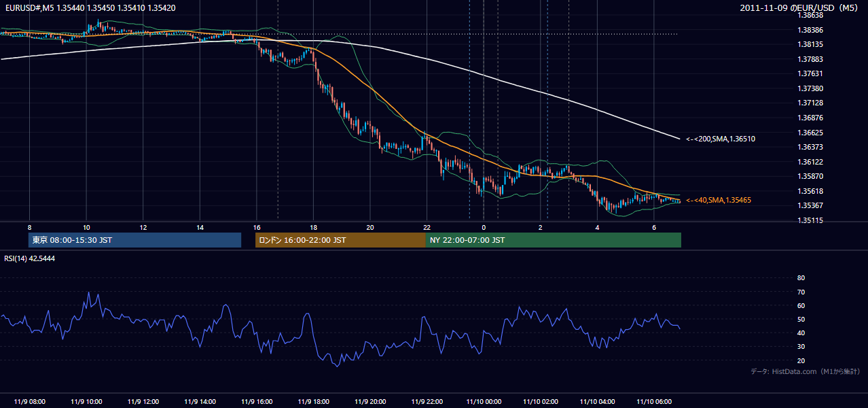Click the 11/9 08:00 time axis label
Viewport: 868px width, 408px height.
tap(30, 402)
